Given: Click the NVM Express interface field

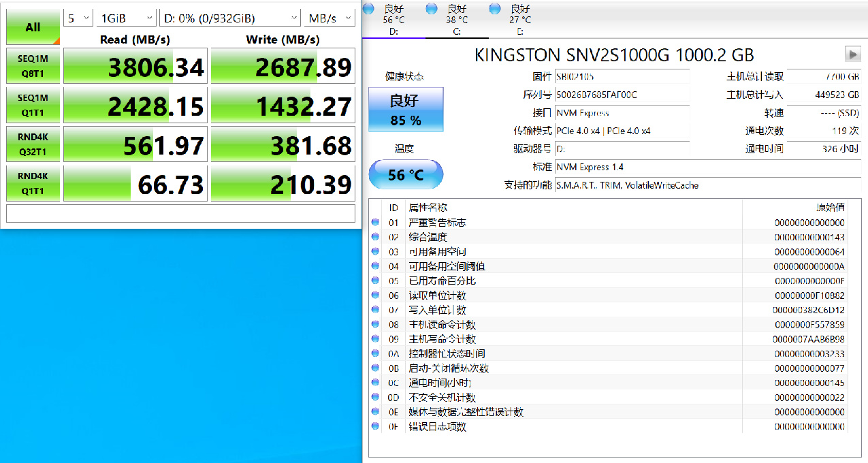Looking at the screenshot, I should tap(622, 113).
